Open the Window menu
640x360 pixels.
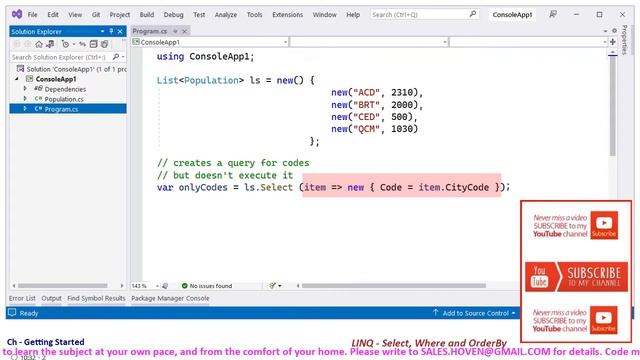324,14
